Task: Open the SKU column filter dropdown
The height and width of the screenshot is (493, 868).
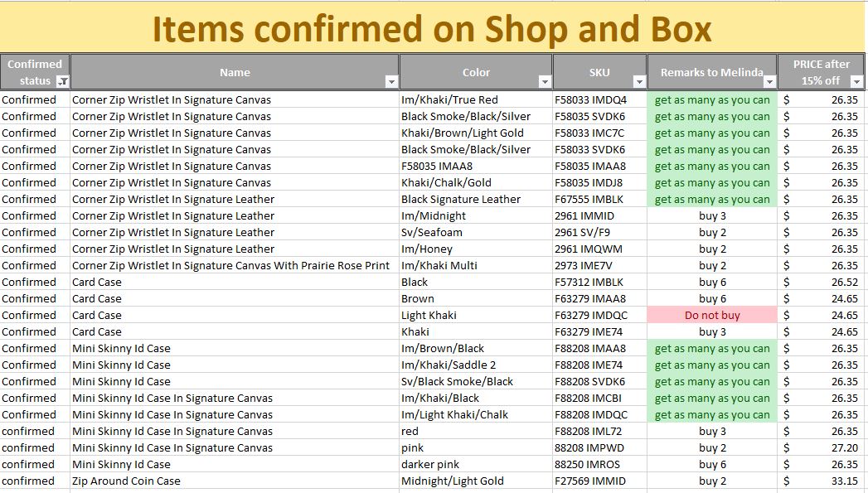Action: [639, 81]
